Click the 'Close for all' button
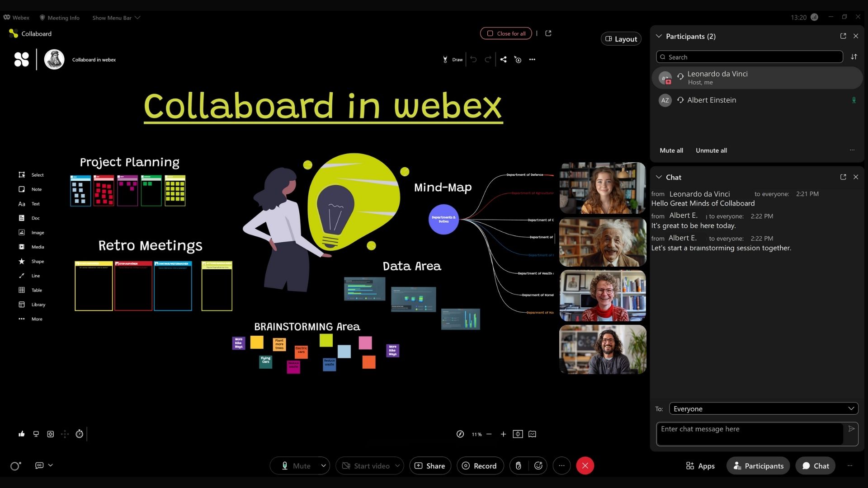 click(x=506, y=33)
